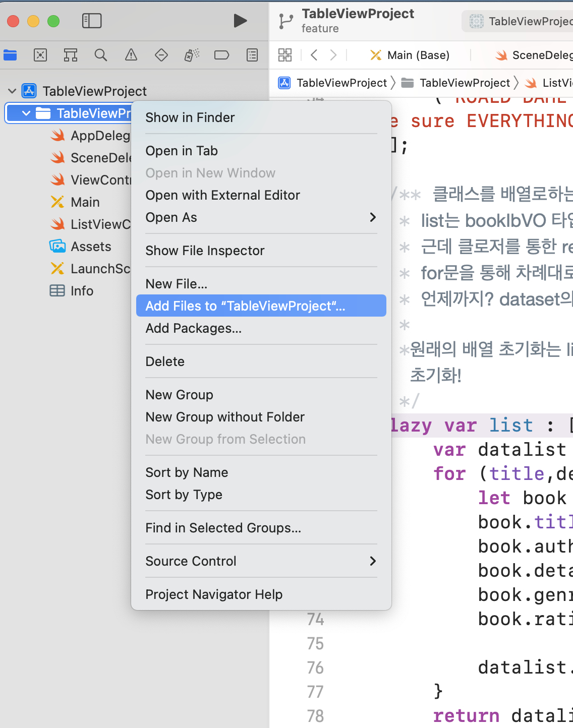Select SceneDelegate swift file
Image resolution: width=573 pixels, height=728 pixels.
tap(91, 158)
